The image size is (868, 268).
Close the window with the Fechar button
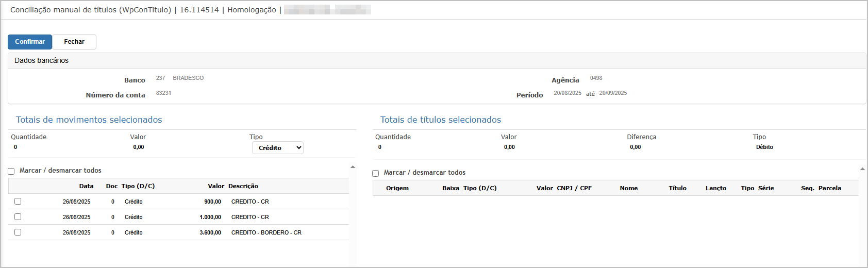click(x=74, y=42)
